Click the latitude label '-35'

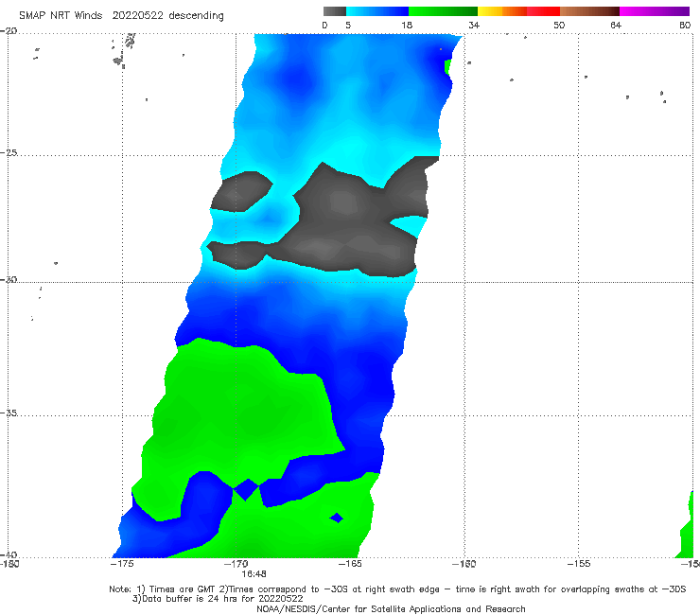click(x=9, y=413)
